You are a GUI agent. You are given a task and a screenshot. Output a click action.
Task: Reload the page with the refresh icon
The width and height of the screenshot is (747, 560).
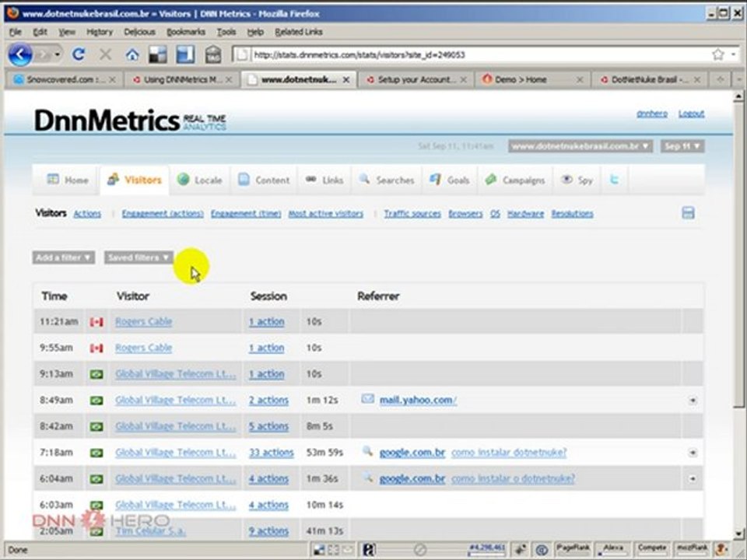79,54
